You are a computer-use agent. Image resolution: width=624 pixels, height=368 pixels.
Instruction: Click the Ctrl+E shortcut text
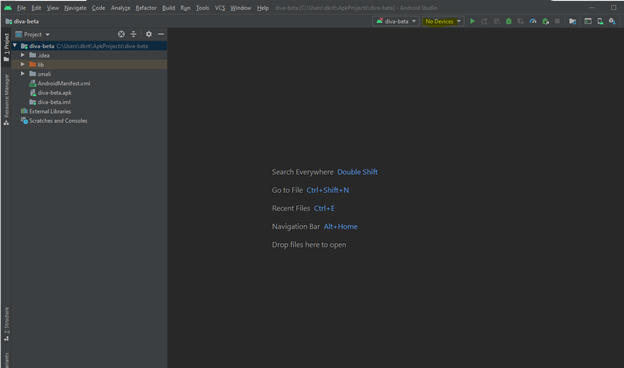click(x=324, y=208)
